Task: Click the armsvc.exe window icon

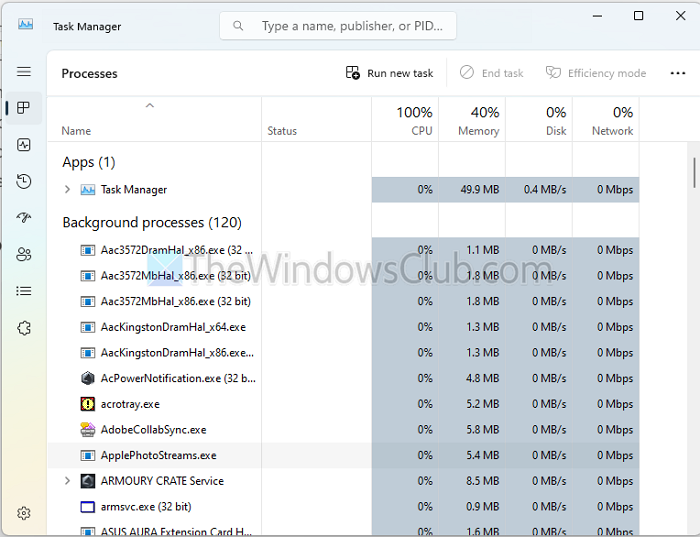Action: [88, 507]
